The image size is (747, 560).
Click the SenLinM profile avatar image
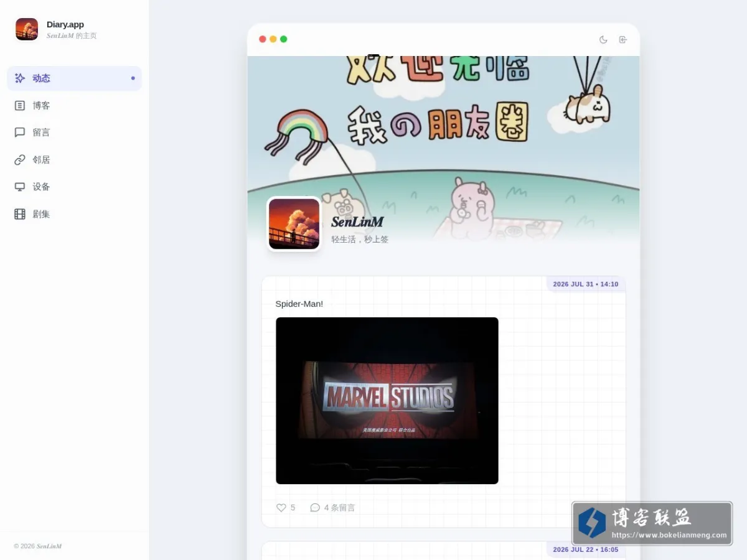294,224
